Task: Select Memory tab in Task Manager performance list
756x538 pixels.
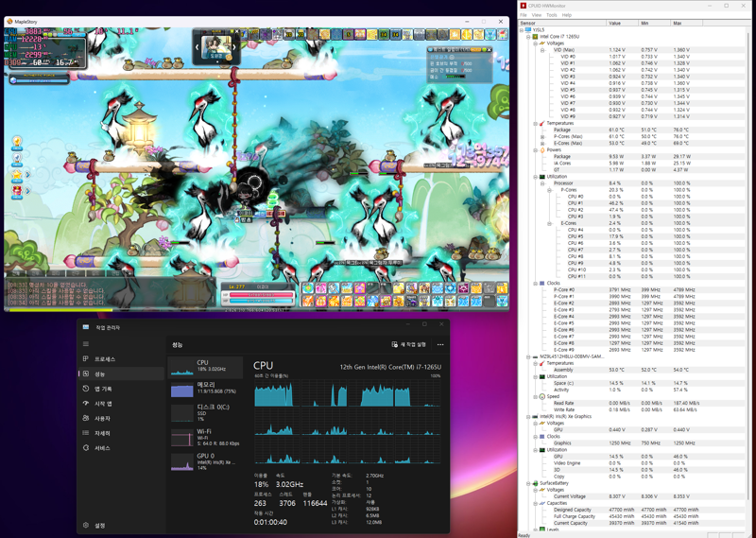Action: coord(205,389)
